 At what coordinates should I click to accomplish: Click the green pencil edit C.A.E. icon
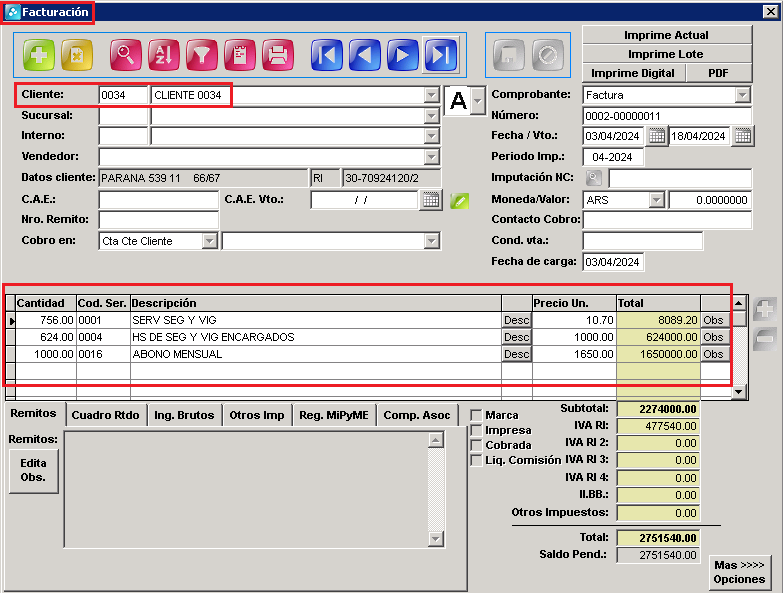(459, 201)
